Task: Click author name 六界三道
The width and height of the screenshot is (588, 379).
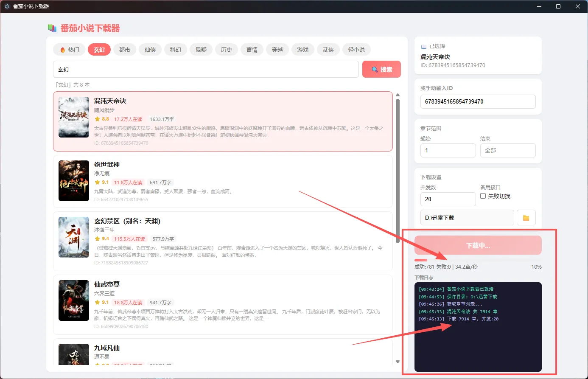Action: (x=104, y=293)
